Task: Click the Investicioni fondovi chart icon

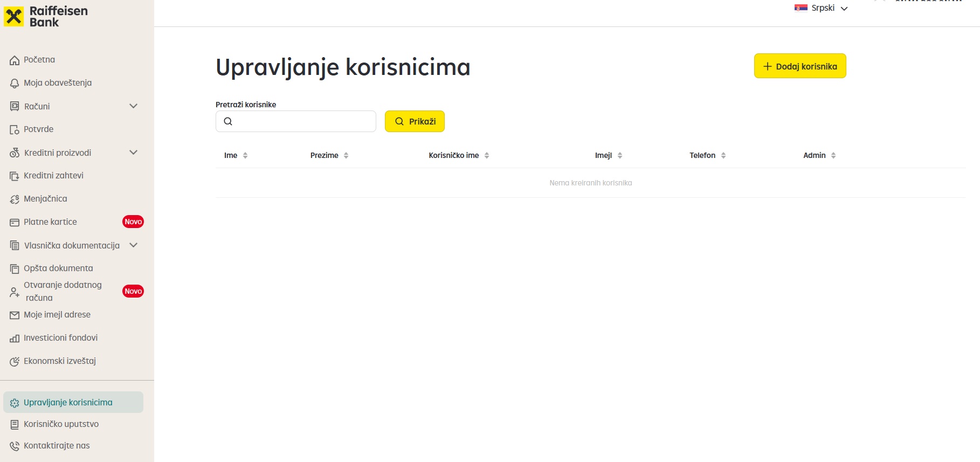Action: [x=15, y=339]
